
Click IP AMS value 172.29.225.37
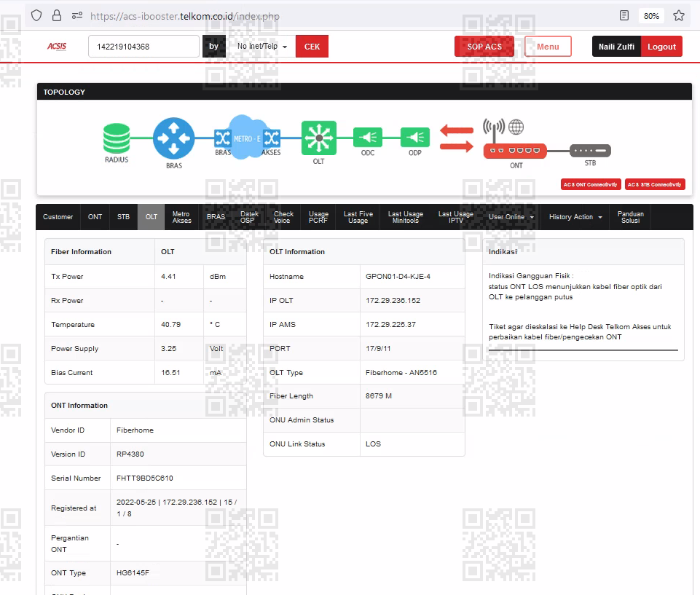click(390, 325)
